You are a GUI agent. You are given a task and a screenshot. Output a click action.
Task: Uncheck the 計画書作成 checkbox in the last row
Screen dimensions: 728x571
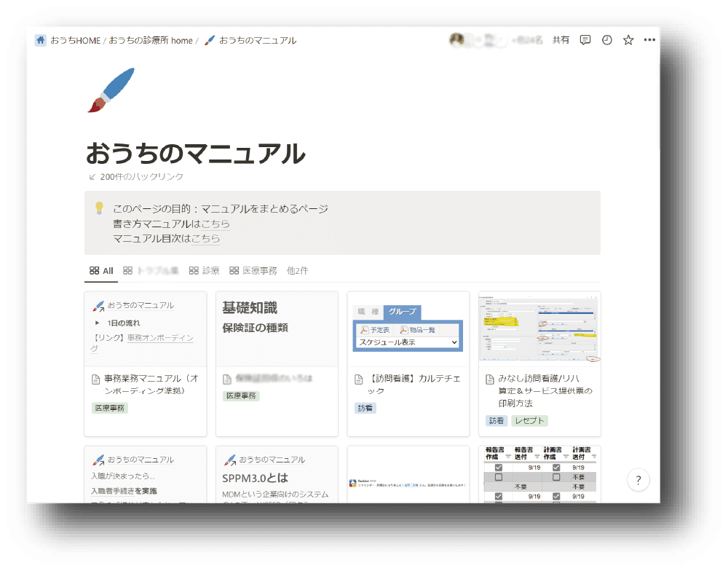[557, 495]
